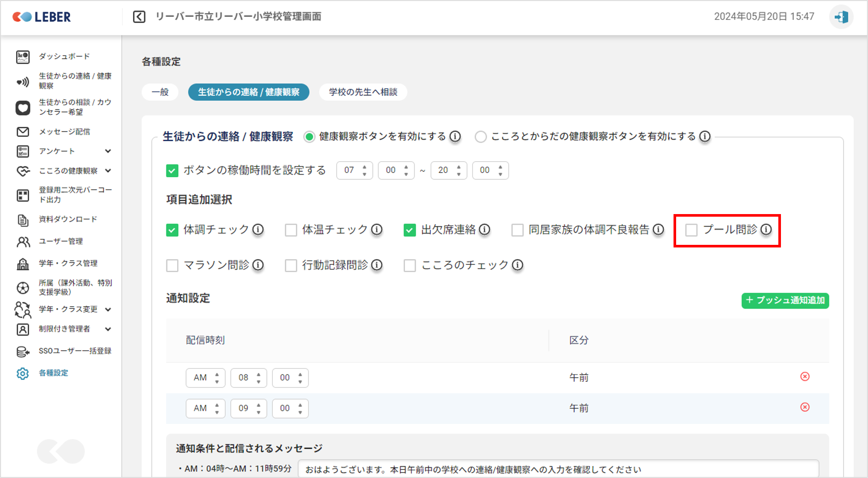Click info icon next to プール問診
The image size is (868, 478).
tap(766, 229)
